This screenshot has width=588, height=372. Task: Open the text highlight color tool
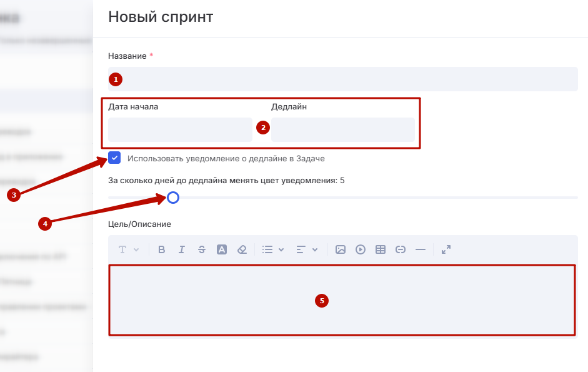(x=222, y=249)
